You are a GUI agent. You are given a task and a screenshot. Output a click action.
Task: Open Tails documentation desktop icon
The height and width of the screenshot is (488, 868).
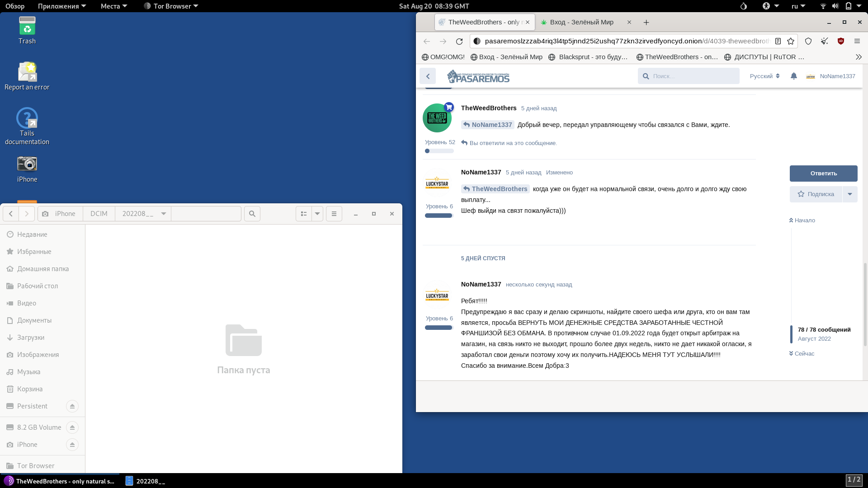pyautogui.click(x=27, y=126)
